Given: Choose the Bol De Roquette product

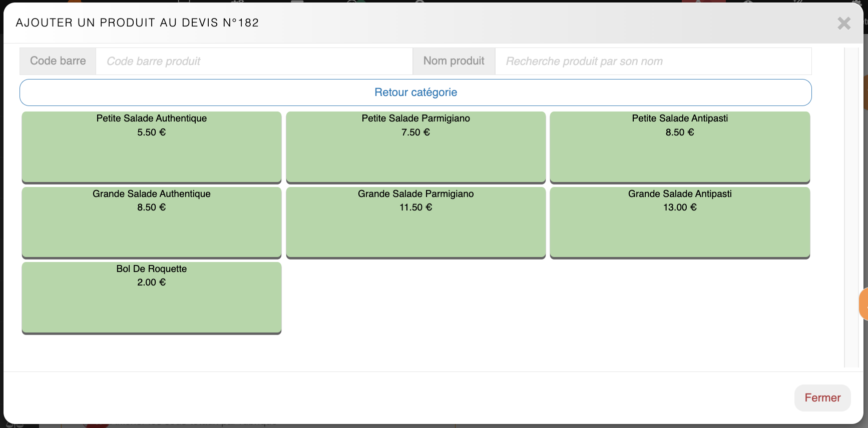Looking at the screenshot, I should [x=152, y=298].
